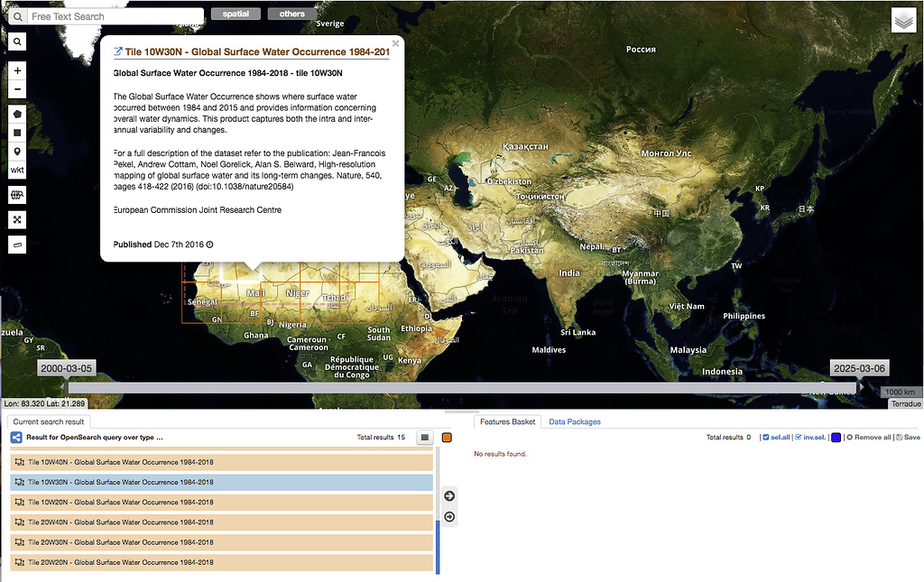
Task: Switch to the Data Packages tab
Action: click(x=575, y=420)
